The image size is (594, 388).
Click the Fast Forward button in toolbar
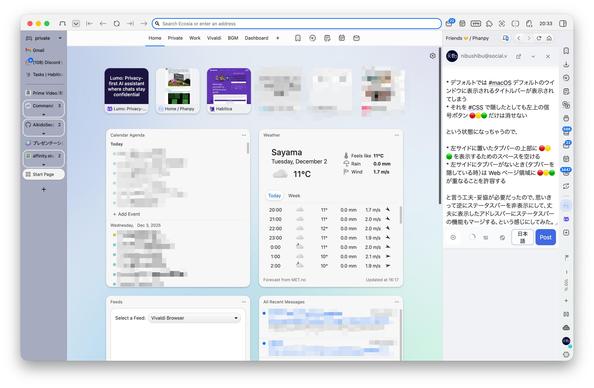pos(130,23)
